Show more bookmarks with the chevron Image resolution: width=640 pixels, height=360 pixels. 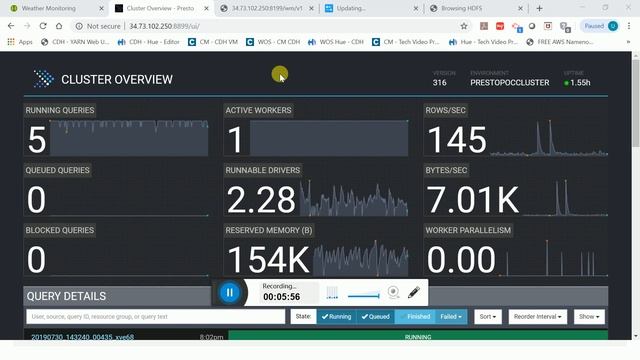[x=628, y=42]
